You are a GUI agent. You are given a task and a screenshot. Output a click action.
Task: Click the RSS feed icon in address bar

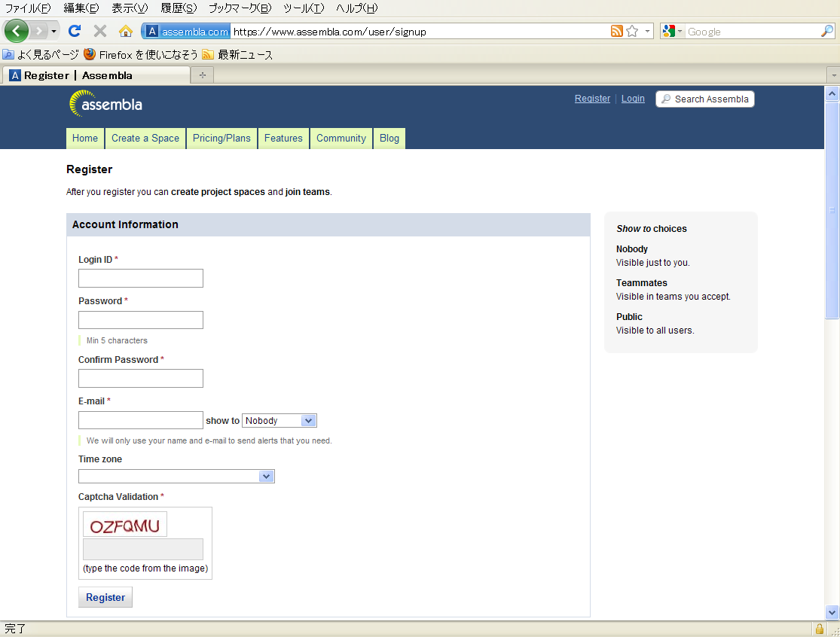pyautogui.click(x=617, y=31)
